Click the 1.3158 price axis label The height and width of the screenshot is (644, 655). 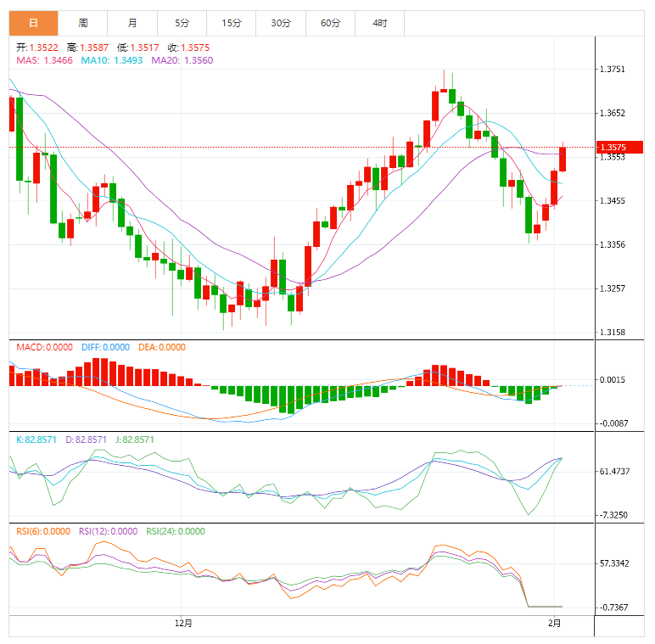click(613, 333)
